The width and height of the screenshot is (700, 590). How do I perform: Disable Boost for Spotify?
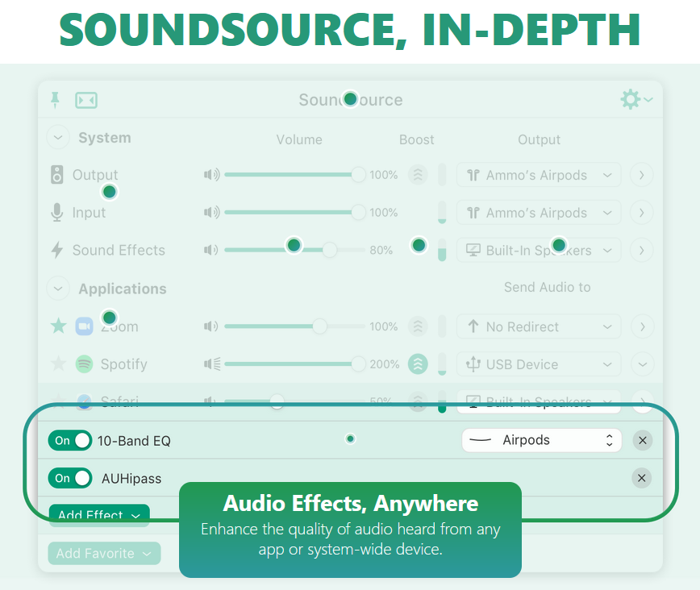point(418,364)
